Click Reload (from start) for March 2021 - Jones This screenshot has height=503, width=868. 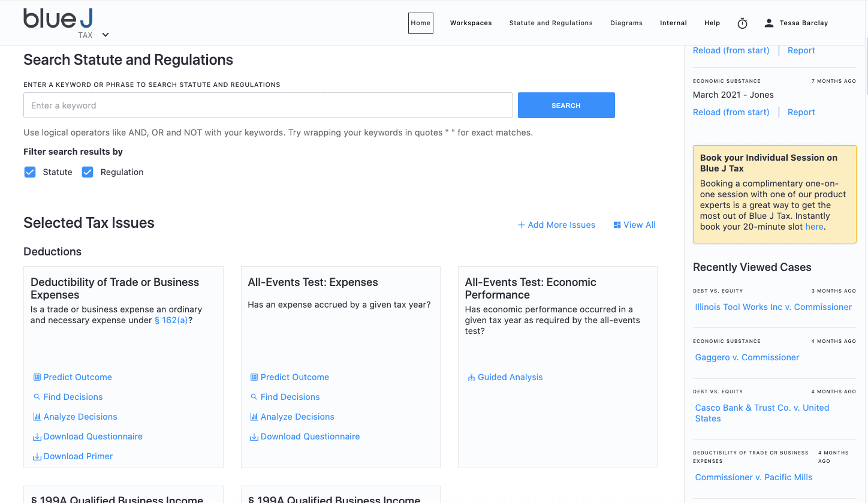(x=731, y=112)
